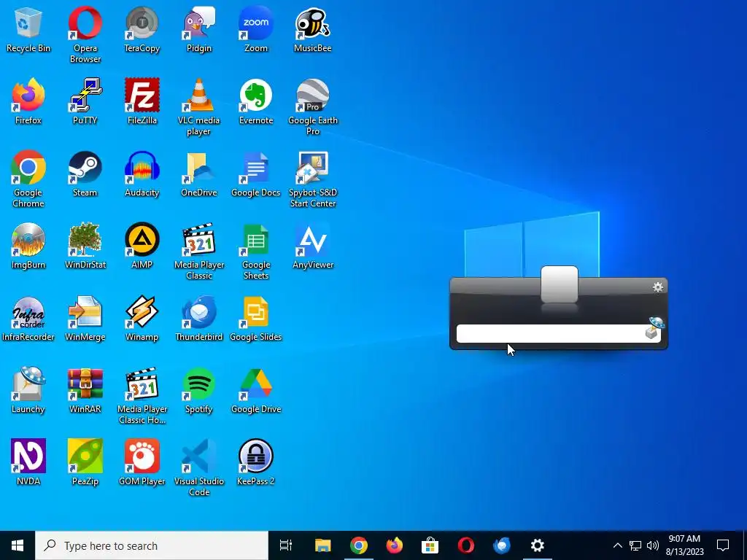The image size is (747, 560).
Task: Select the PeaZip desktop shortcut
Action: coord(85,462)
